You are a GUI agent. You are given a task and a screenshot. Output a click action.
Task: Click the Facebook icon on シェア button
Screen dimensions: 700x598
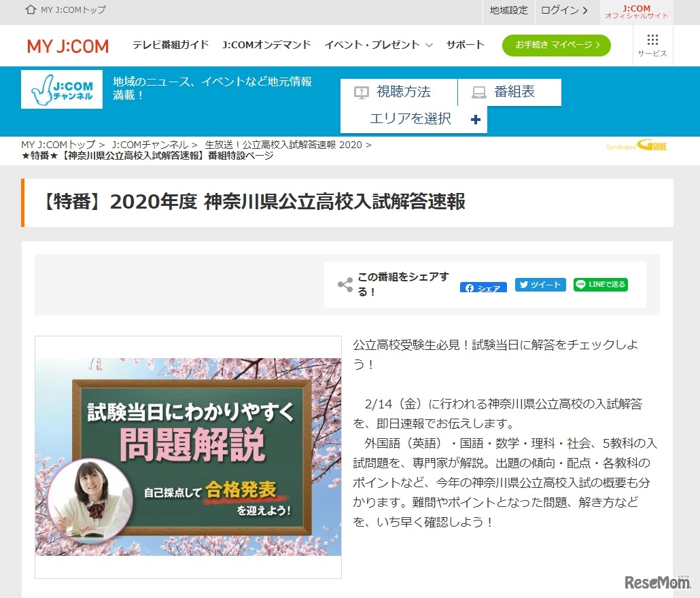[x=470, y=288]
